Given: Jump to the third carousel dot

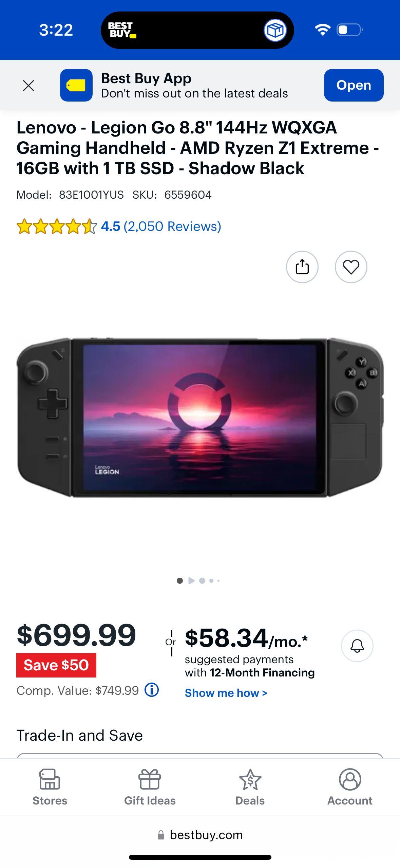Looking at the screenshot, I should [202, 581].
